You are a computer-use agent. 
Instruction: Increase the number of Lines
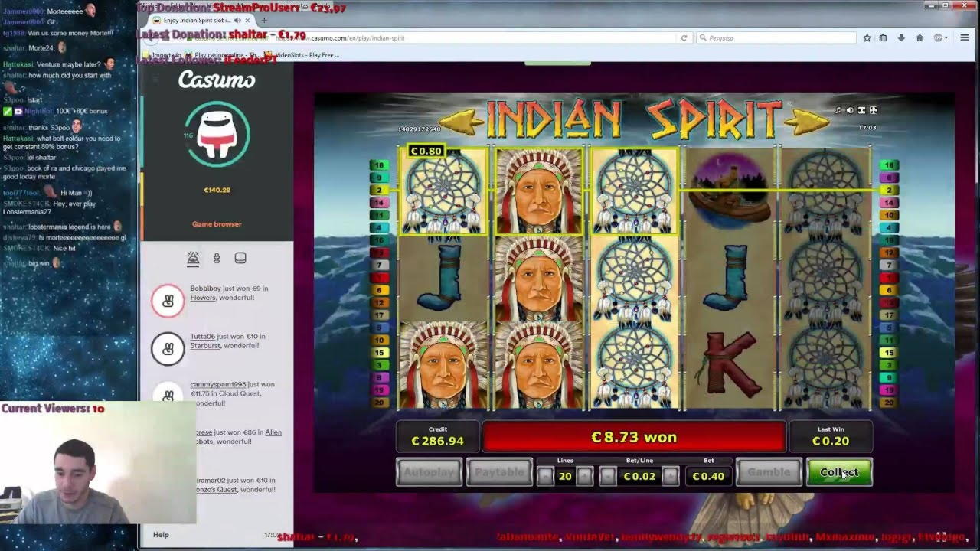(584, 477)
